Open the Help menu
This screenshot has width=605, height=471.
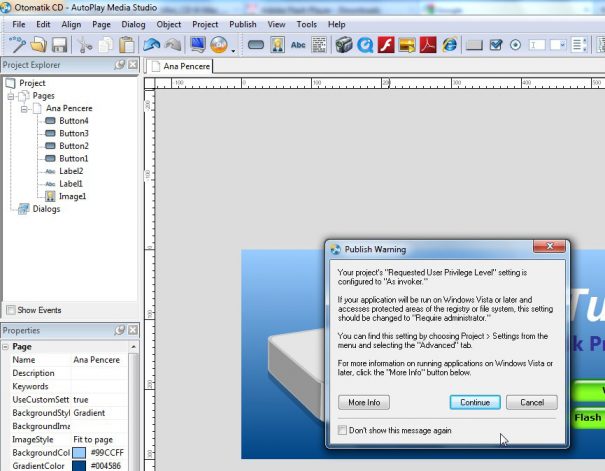click(x=336, y=24)
